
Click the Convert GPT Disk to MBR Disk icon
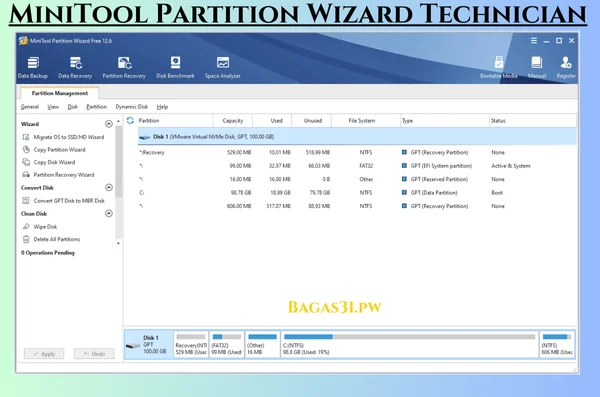pos(26,201)
